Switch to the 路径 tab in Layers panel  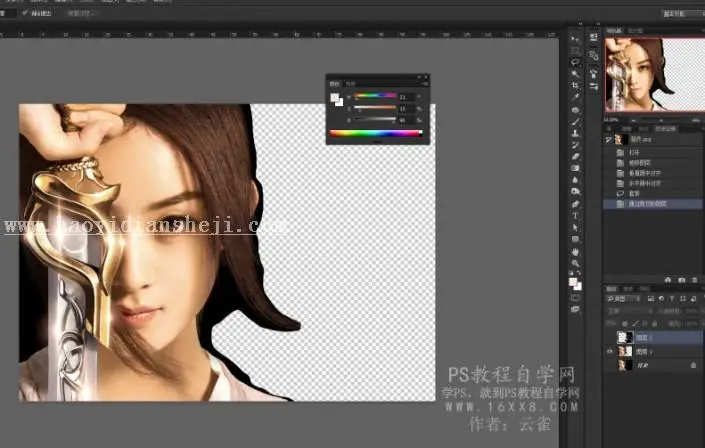point(644,289)
